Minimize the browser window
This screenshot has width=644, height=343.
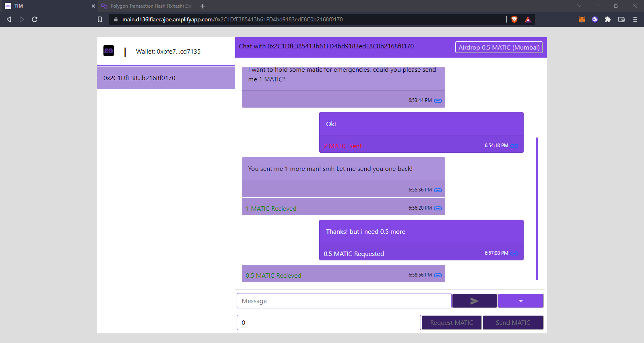coord(598,6)
